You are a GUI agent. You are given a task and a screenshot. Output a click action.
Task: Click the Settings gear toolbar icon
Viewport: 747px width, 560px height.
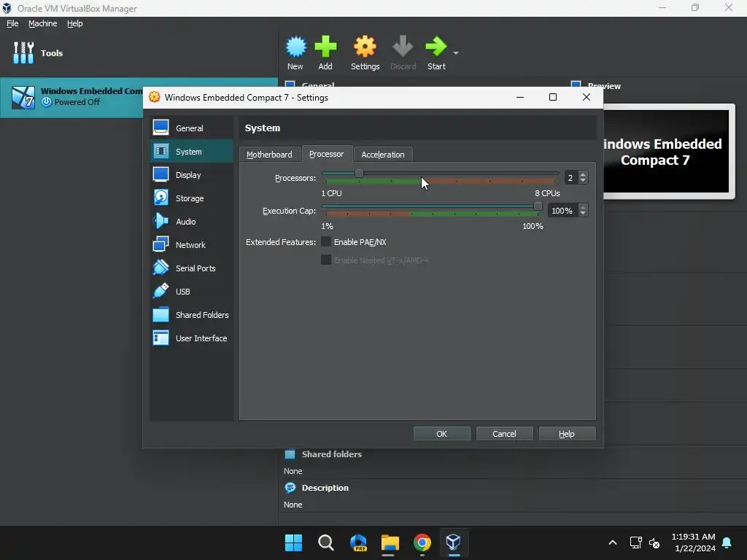click(365, 47)
